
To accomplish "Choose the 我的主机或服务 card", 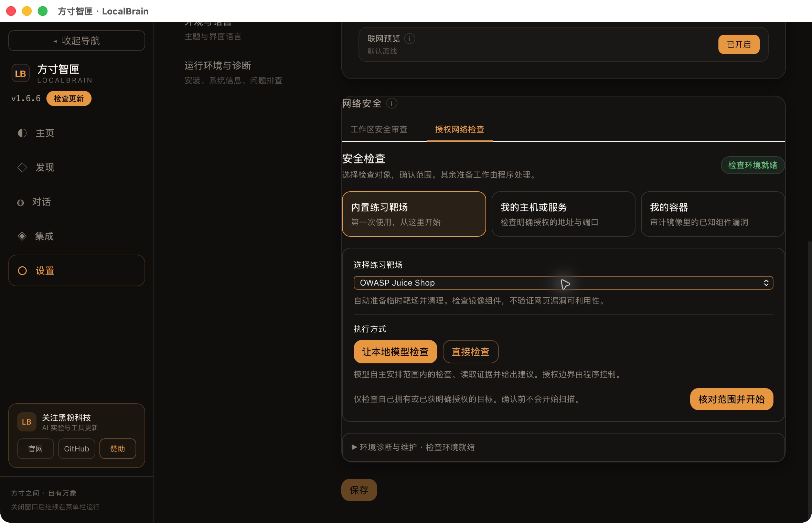I will [x=563, y=214].
